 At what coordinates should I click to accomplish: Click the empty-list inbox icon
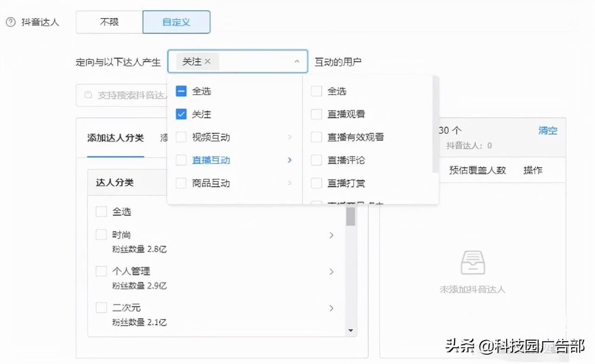[472, 262]
